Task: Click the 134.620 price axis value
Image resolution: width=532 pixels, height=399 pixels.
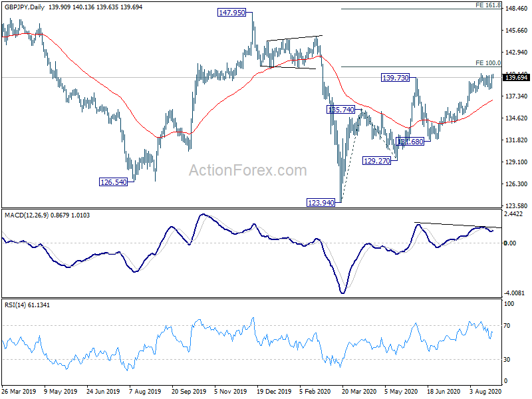Action: 517,118
